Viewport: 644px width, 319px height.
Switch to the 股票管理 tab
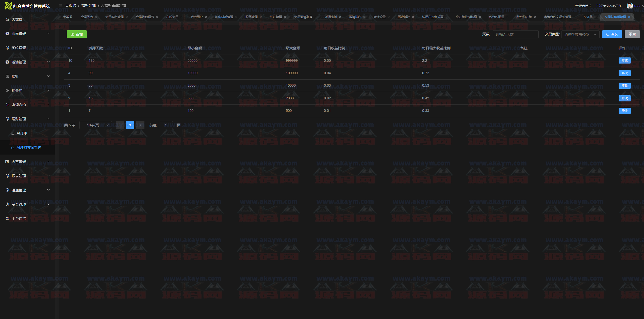pyautogui.click(x=251, y=17)
